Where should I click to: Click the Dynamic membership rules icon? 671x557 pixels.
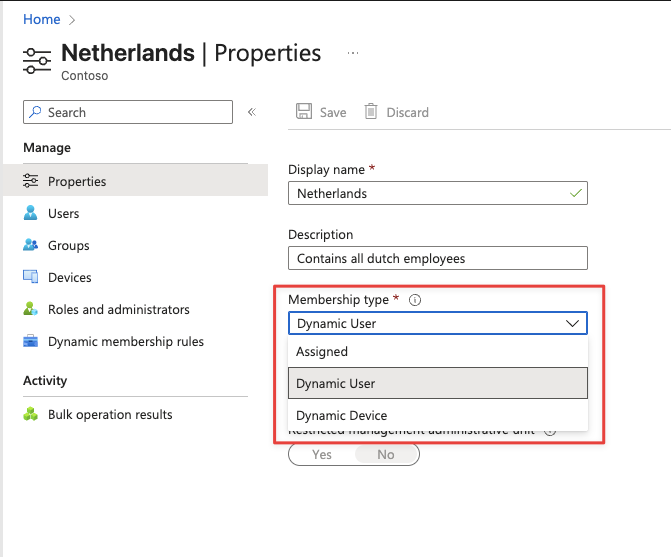click(31, 341)
